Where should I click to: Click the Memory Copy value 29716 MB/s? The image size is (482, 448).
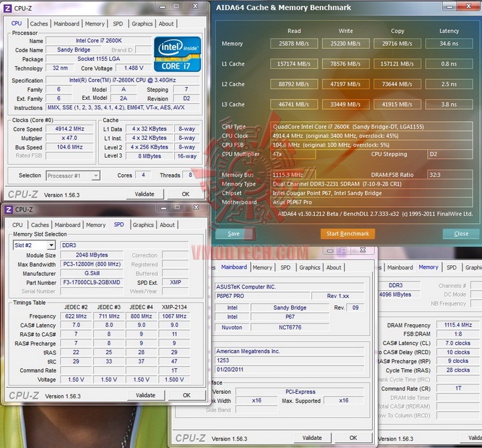pos(397,44)
